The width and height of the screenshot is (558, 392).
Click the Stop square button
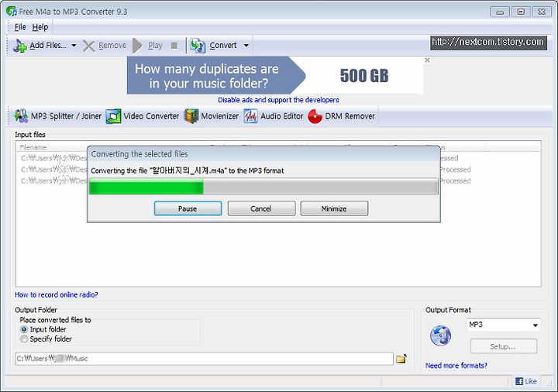click(x=174, y=46)
